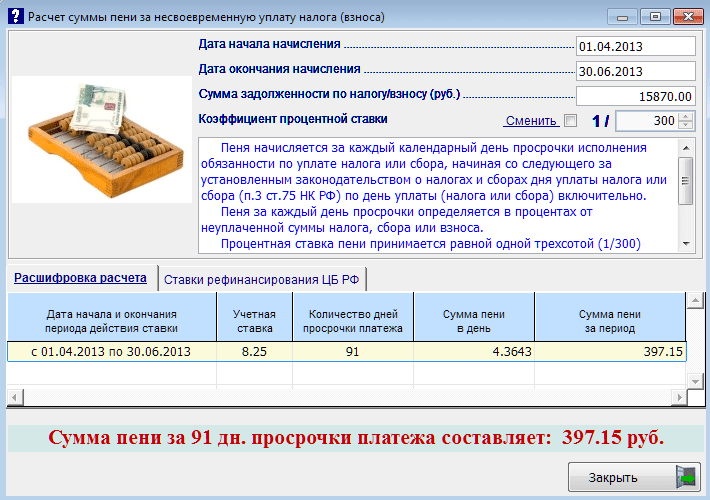Click the Сменить link
This screenshot has width=710, height=500.
tap(531, 120)
